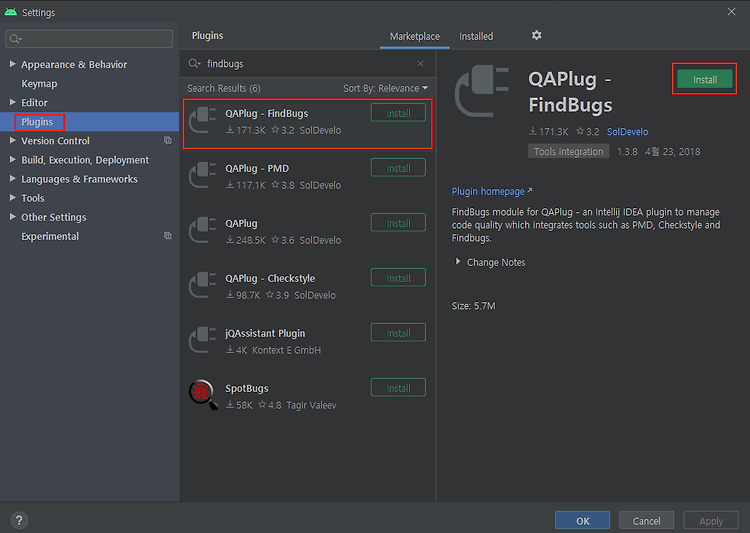Screen dimensions: 750x533
Task: Select the QAPlug - Checkstyle result title
Action: (x=270, y=278)
